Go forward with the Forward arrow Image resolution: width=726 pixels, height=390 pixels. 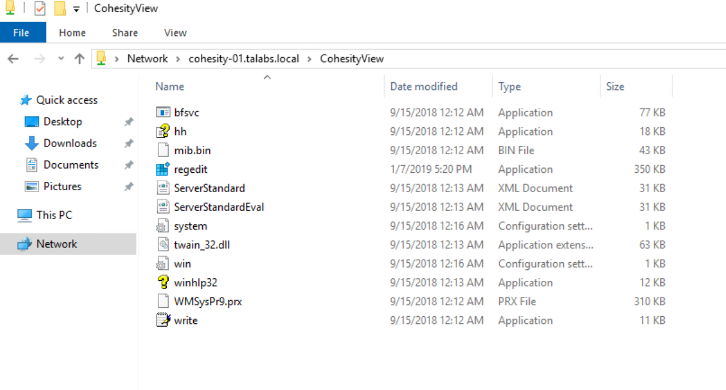pos(40,59)
